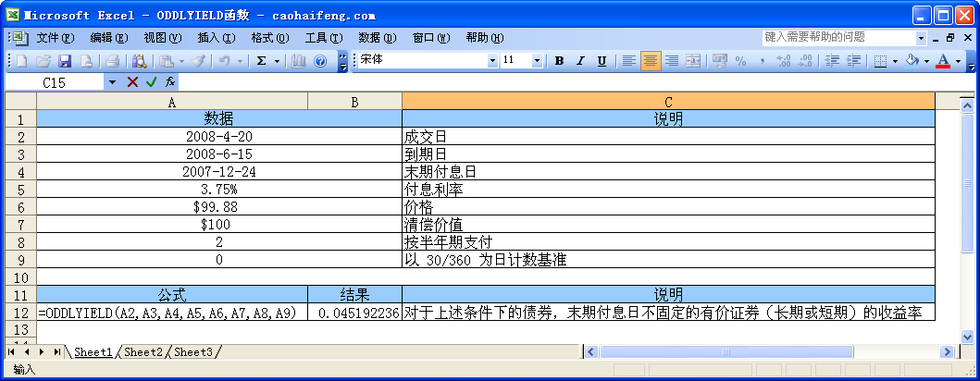
Task: Decrease decimal places
Action: 805,61
